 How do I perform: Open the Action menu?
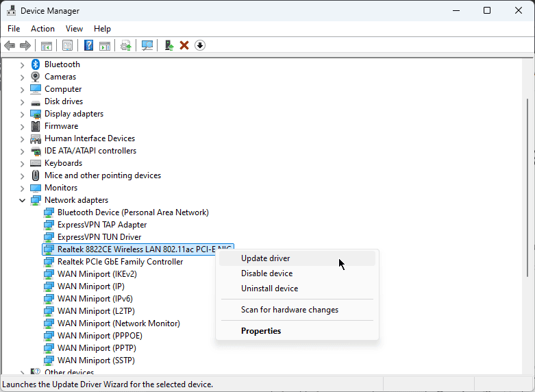click(x=42, y=29)
